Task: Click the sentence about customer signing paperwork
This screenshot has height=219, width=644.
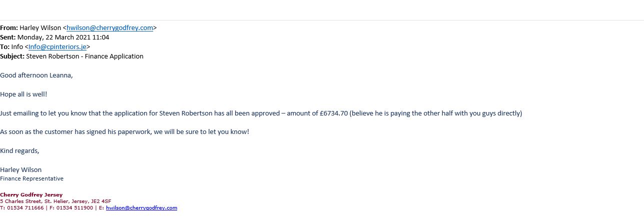Action: click(124, 132)
